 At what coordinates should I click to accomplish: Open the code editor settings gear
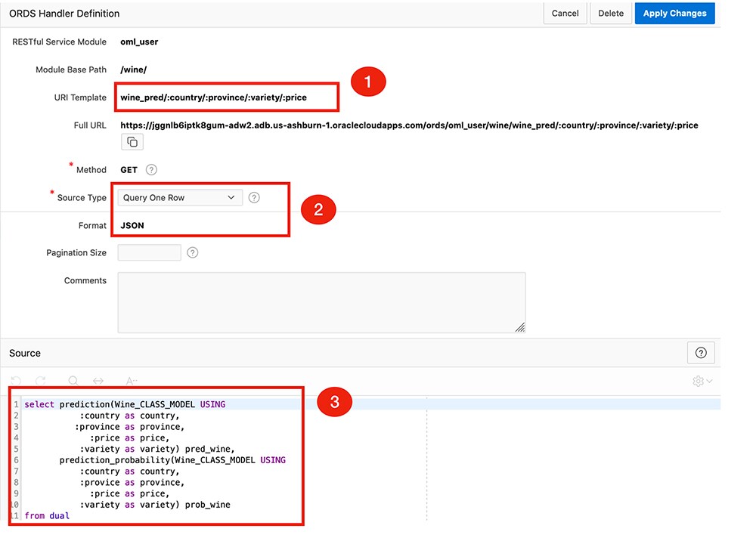point(698,381)
